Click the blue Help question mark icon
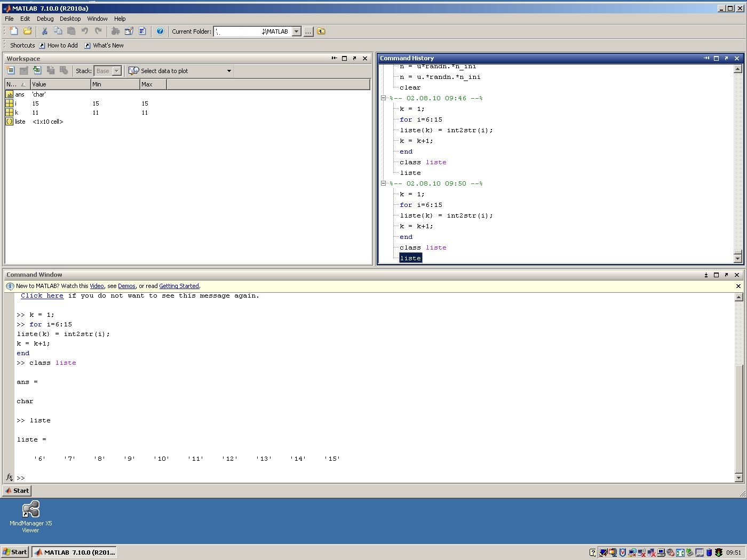Viewport: 747px width, 560px height. 160,31
